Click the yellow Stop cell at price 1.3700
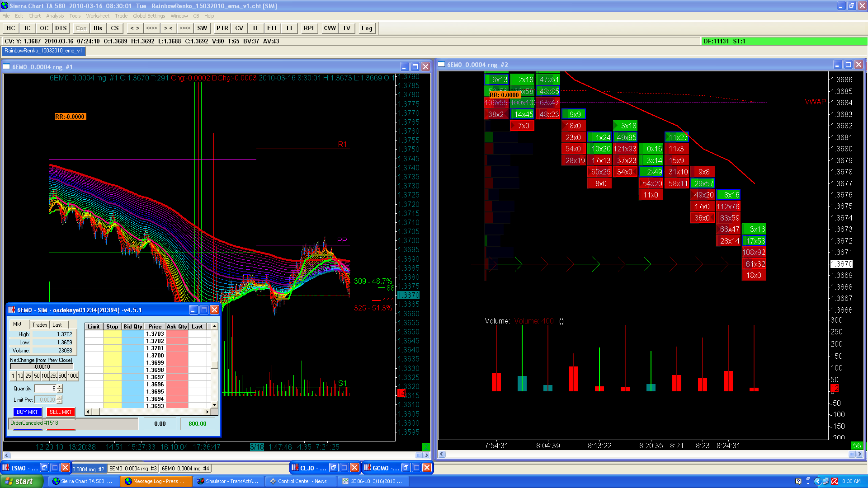This screenshot has width=868, height=488. (x=112, y=356)
